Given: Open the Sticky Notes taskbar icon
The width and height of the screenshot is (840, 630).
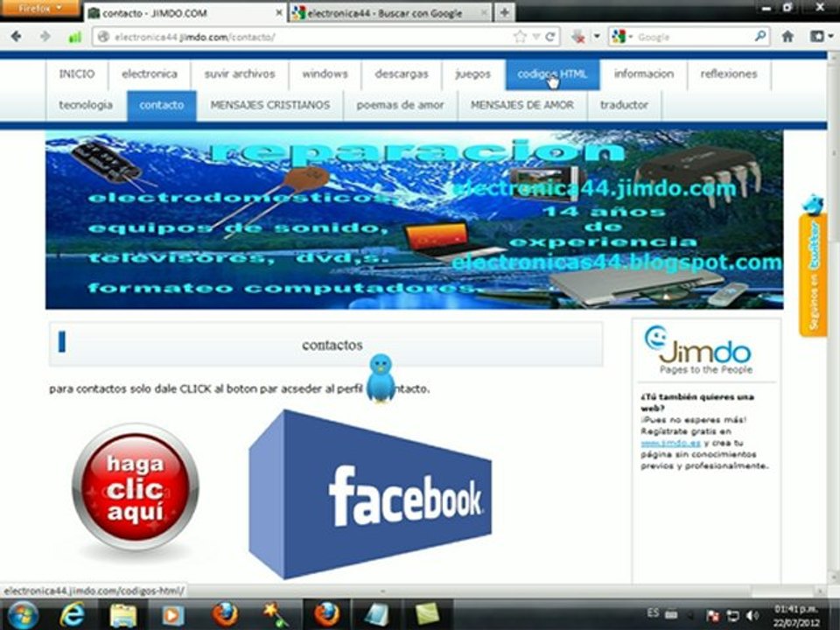Looking at the screenshot, I should (427, 614).
